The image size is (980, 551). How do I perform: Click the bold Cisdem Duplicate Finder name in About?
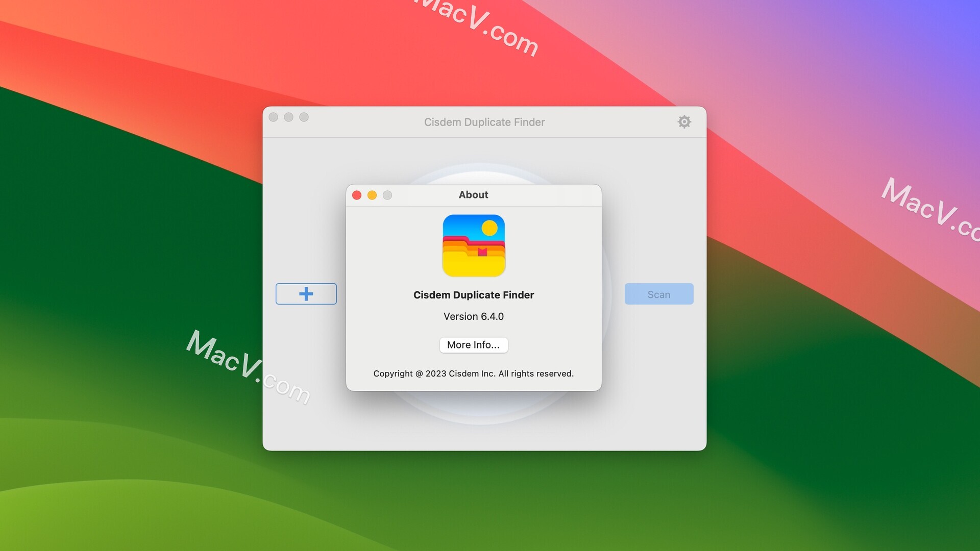tap(474, 295)
